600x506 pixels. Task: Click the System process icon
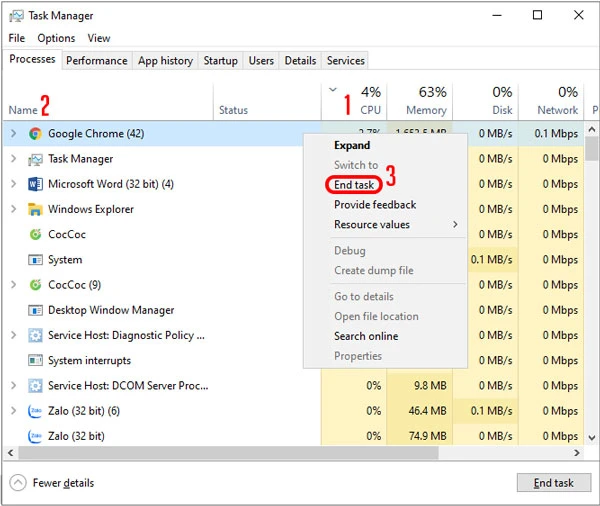pos(35,260)
